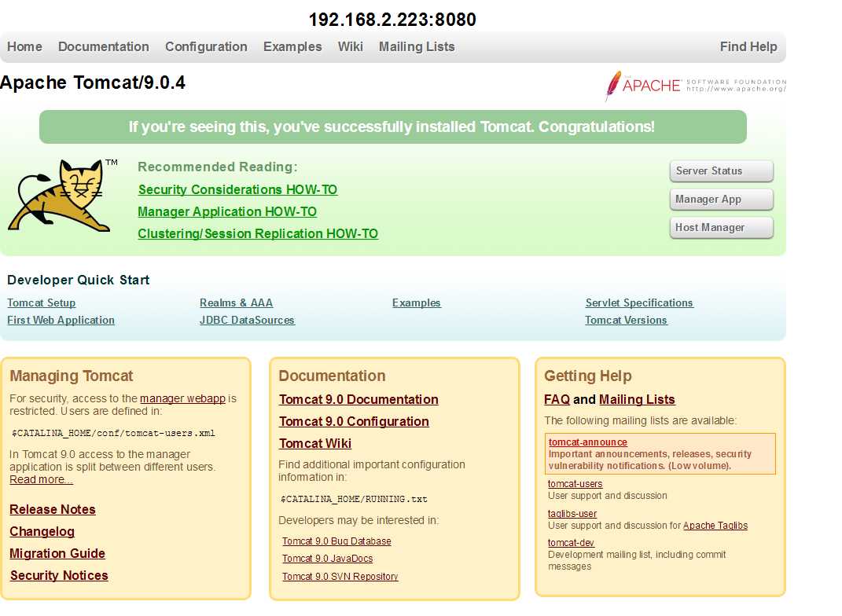This screenshot has height=616, width=842.
Task: Open the JDBC DataSources link
Action: pos(247,320)
